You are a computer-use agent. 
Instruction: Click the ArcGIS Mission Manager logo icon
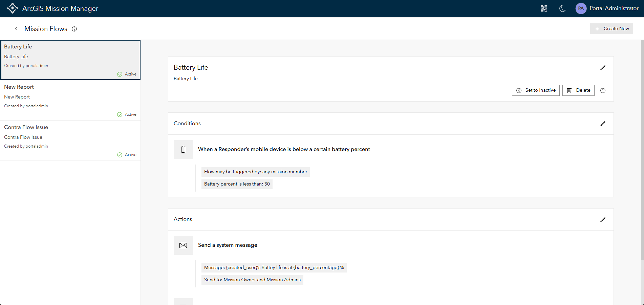coord(13,8)
